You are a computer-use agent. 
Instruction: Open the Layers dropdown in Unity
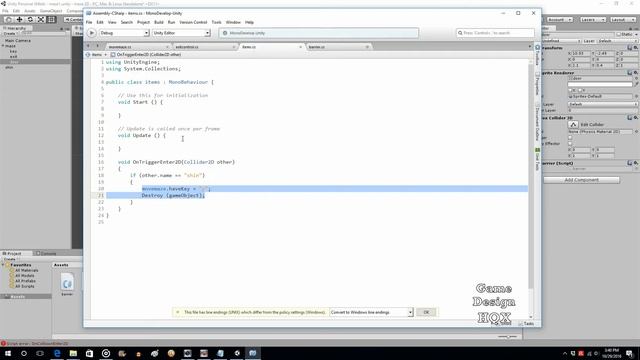(593, 19)
